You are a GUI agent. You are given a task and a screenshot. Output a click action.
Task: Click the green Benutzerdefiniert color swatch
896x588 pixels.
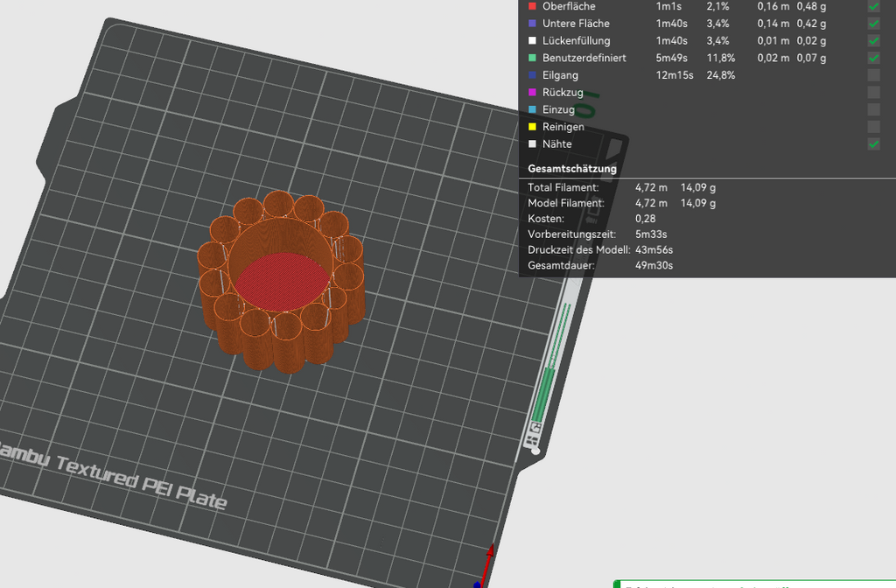[533, 58]
